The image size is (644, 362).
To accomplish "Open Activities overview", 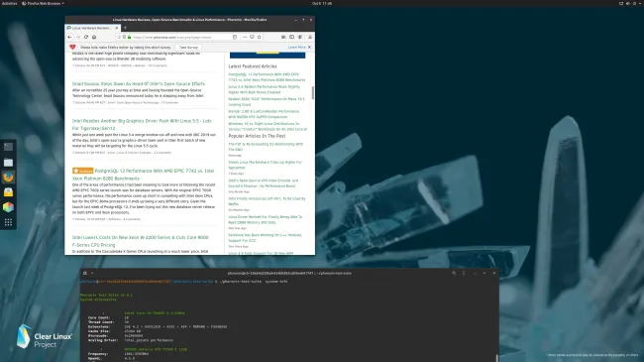I will [x=9, y=3].
